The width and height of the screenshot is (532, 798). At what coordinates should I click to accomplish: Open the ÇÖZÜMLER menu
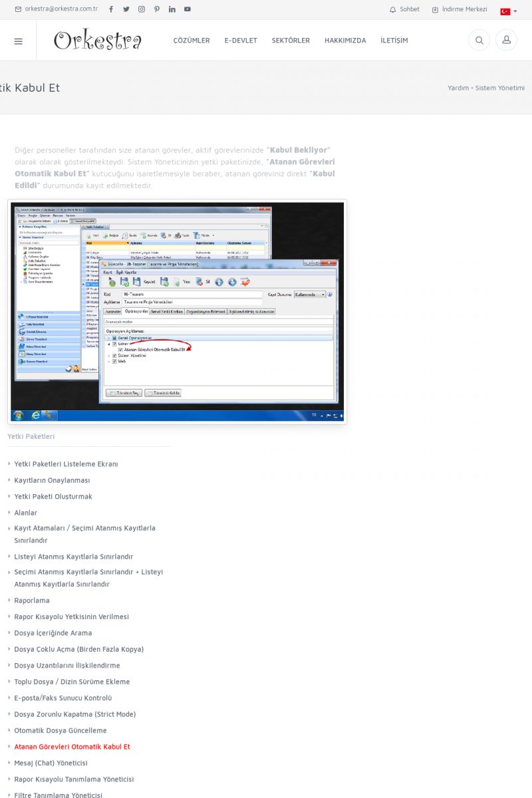click(x=192, y=41)
